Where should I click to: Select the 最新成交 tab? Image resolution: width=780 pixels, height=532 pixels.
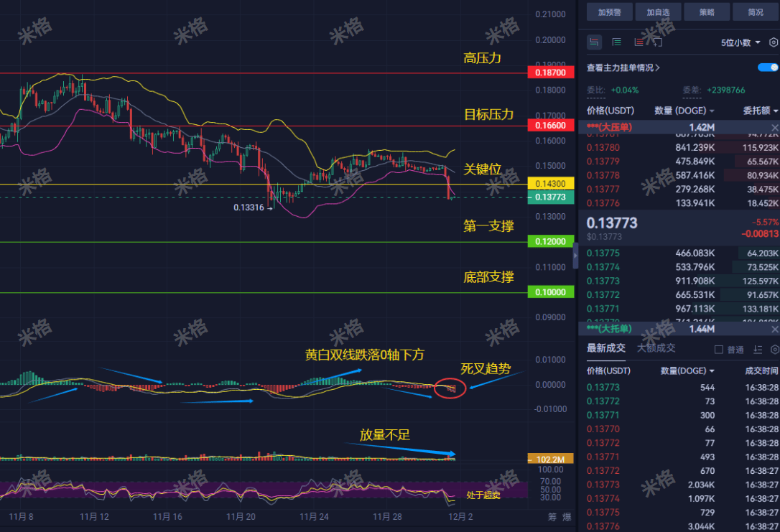click(606, 348)
